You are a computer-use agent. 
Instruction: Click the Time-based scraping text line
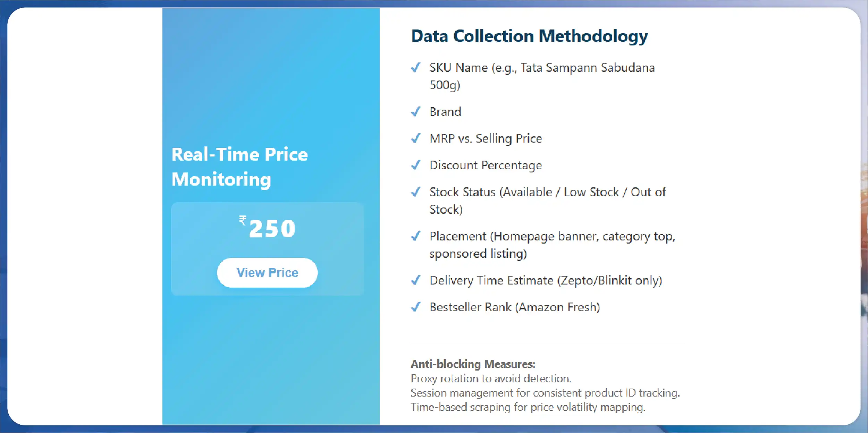(528, 407)
